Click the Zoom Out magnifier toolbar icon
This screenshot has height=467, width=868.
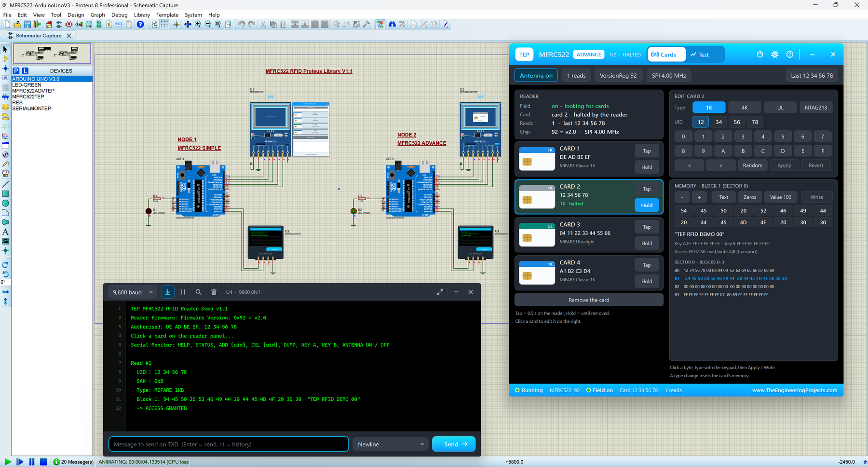208,24
